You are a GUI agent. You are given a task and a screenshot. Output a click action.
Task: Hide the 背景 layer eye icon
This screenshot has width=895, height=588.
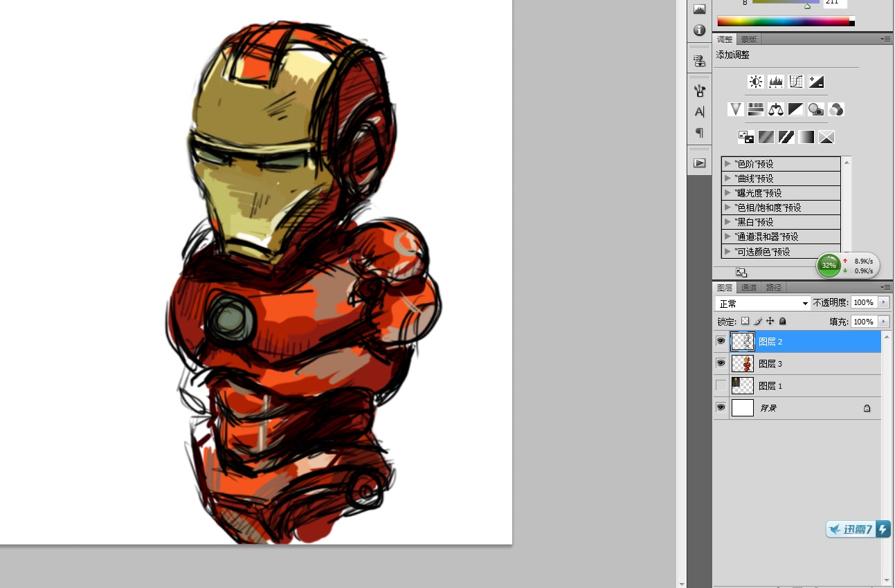[x=721, y=407]
